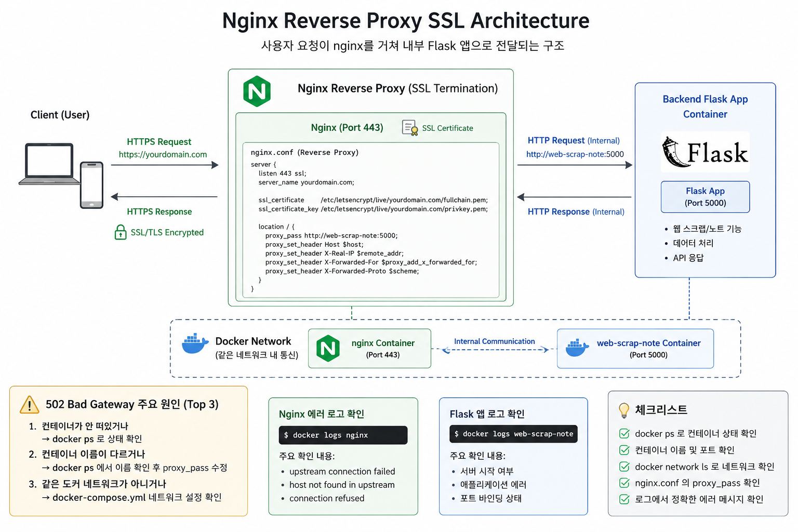Click the smartphone client icon
Screen dimensions: 798x532
[x=91, y=185]
